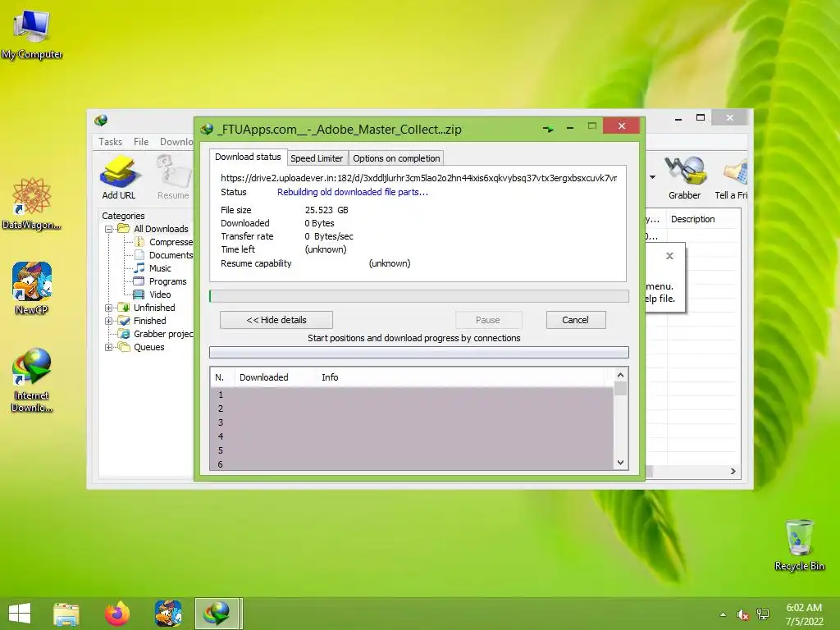Screen dimensions: 840x630
Task: Open the DataWagon desktop shortcut
Action: (32, 203)
